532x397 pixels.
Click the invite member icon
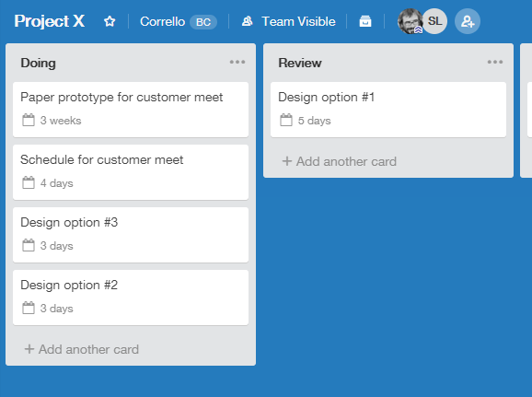click(x=468, y=21)
